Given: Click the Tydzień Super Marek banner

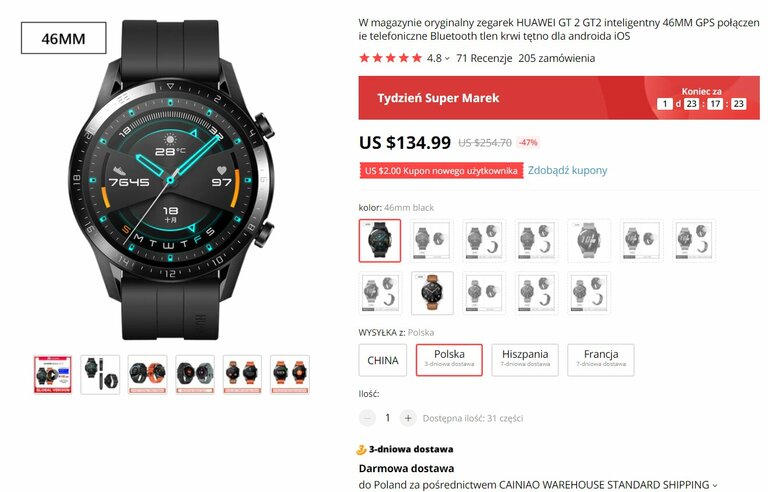Looking at the screenshot, I should point(559,98).
